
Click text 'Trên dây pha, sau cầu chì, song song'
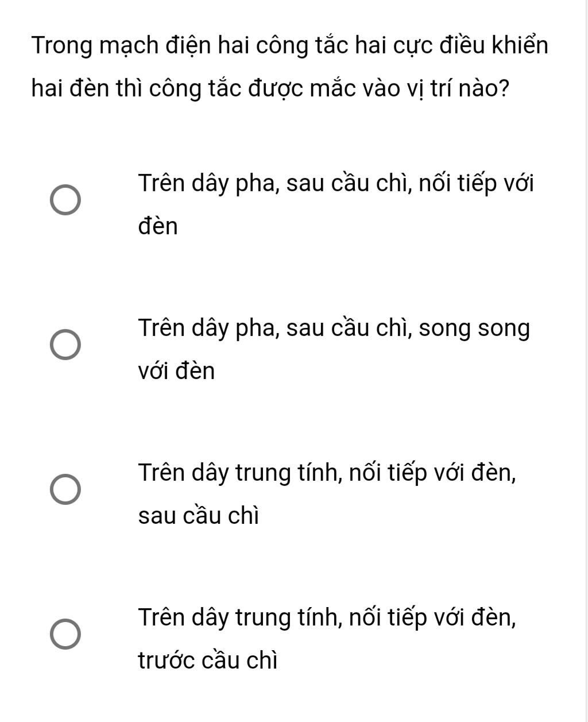(x=334, y=329)
